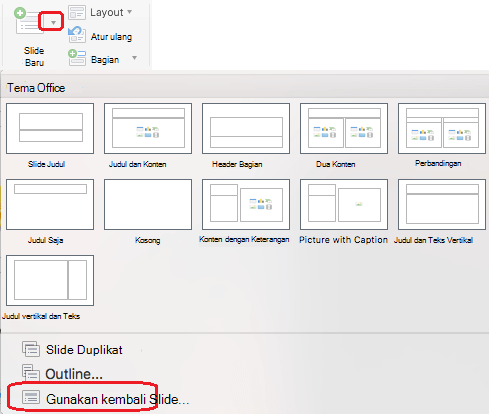Screen dimensions: 489x414
Task: Click the Gunakan kembali Slide icon
Action: pos(31,397)
